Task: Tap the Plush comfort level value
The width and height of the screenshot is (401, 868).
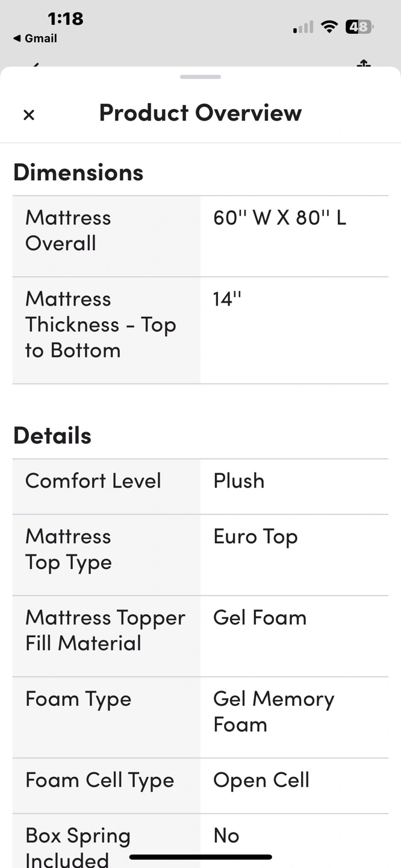Action: [239, 481]
